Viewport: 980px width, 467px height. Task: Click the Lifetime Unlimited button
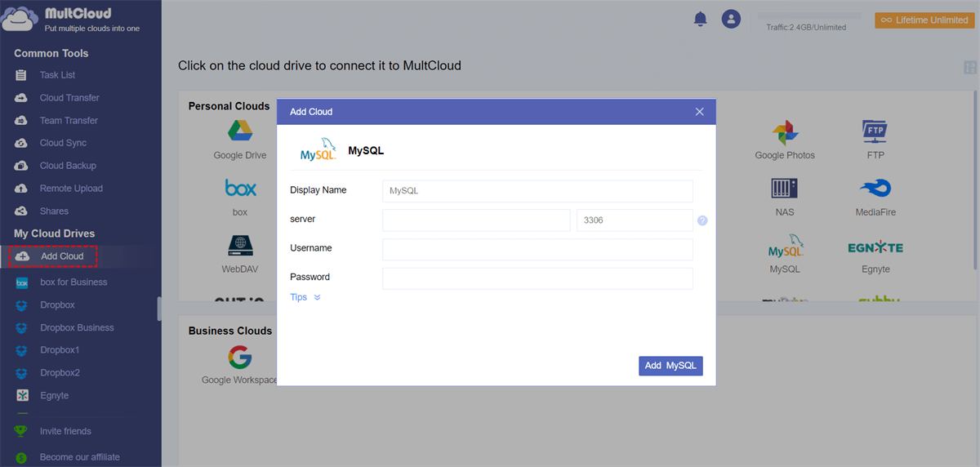tap(924, 20)
